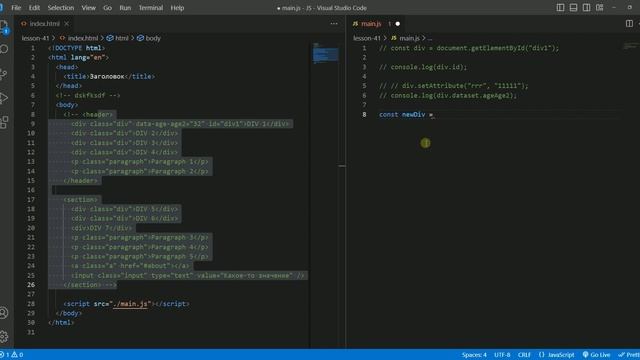Click the DOCTYPE html line
640x360 pixels.
coord(76,48)
